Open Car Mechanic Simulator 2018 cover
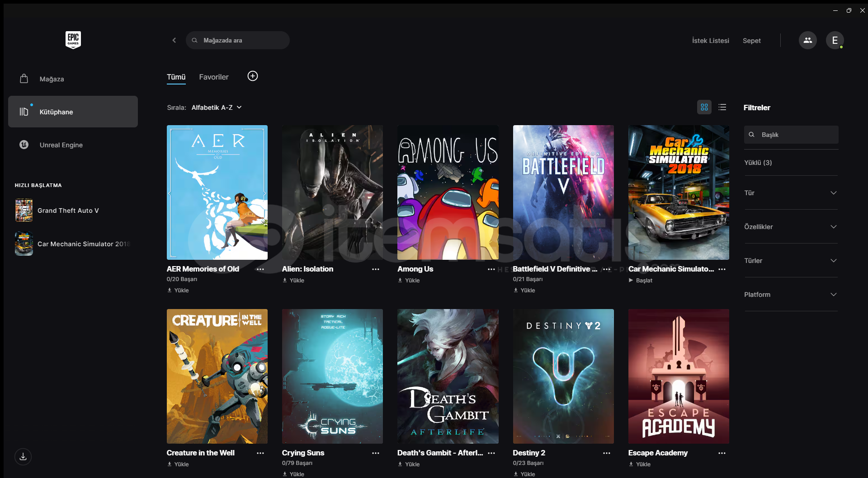 679,192
